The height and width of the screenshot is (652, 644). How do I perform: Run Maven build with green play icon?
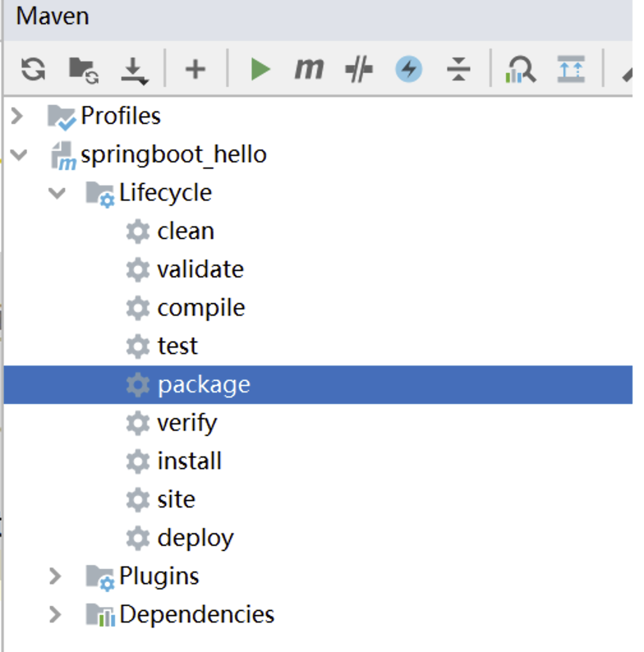260,68
